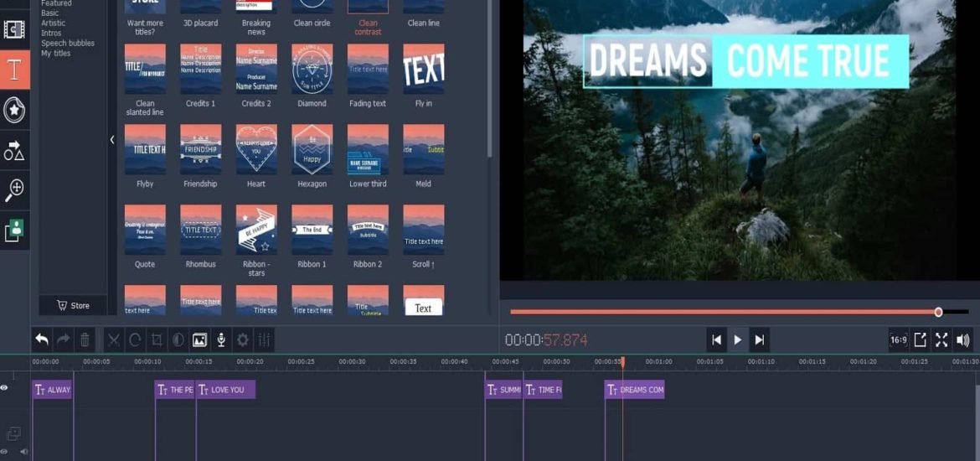Viewport: 980px width, 461px height.
Task: Select the Credits 1 title preset
Action: point(201,69)
